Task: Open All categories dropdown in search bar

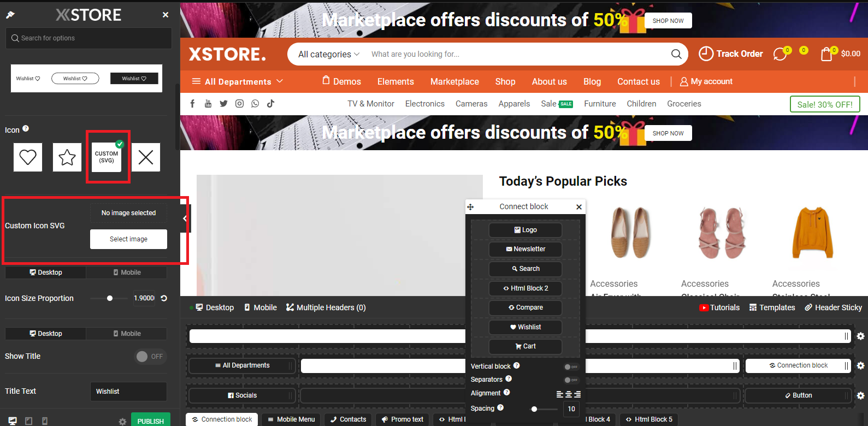Action: (x=329, y=54)
